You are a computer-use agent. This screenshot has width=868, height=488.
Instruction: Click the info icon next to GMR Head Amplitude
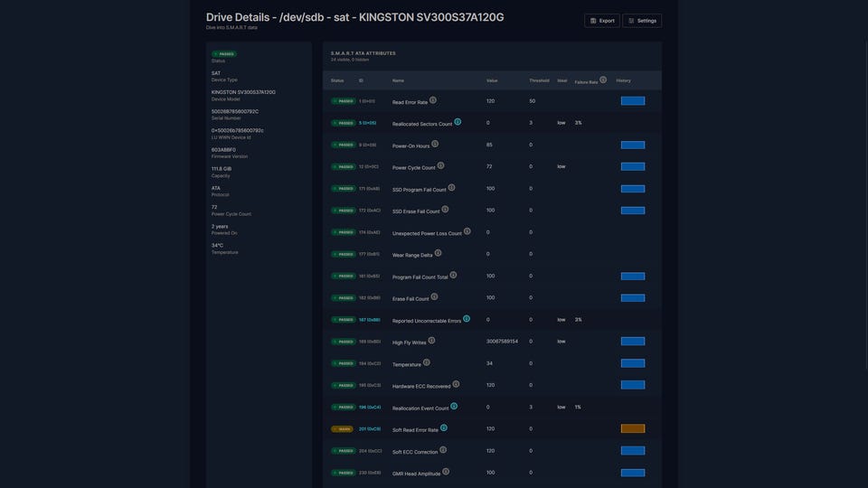pos(446,472)
